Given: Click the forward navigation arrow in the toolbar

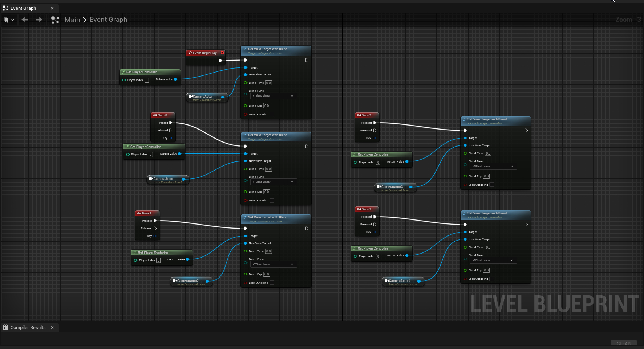Looking at the screenshot, I should [39, 20].
